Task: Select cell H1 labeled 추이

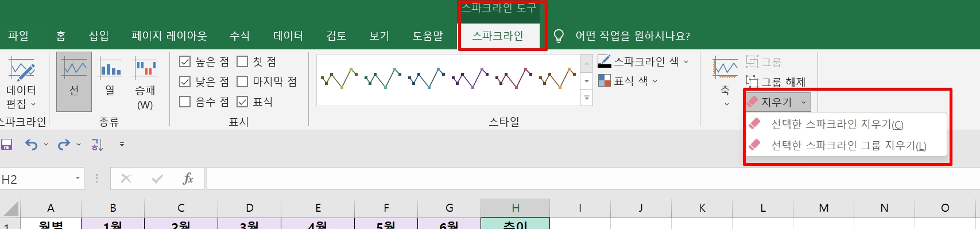Action: [516, 224]
